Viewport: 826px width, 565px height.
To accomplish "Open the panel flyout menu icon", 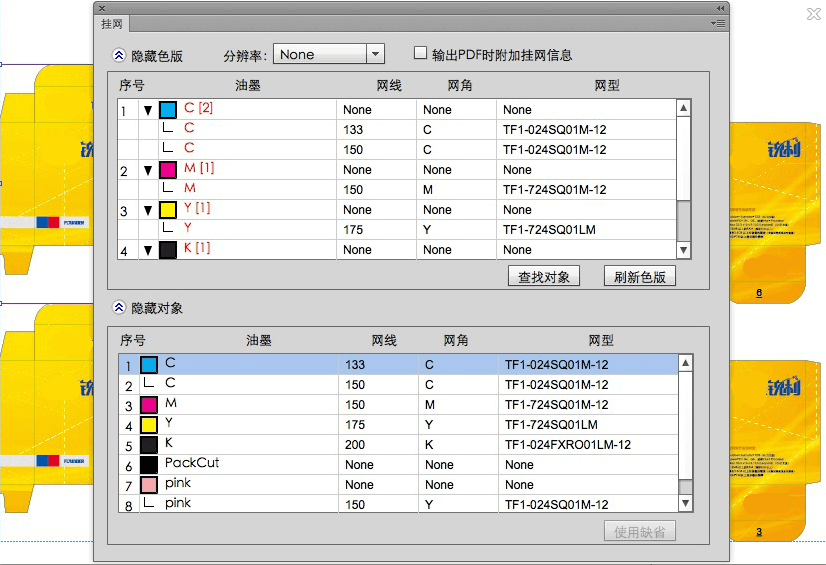I will (x=720, y=22).
